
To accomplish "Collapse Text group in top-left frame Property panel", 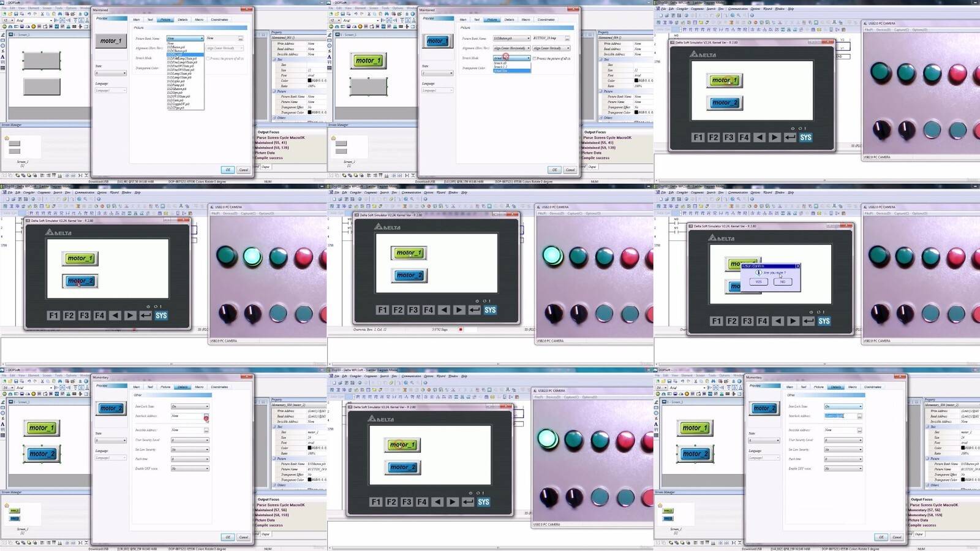I will (x=274, y=59).
